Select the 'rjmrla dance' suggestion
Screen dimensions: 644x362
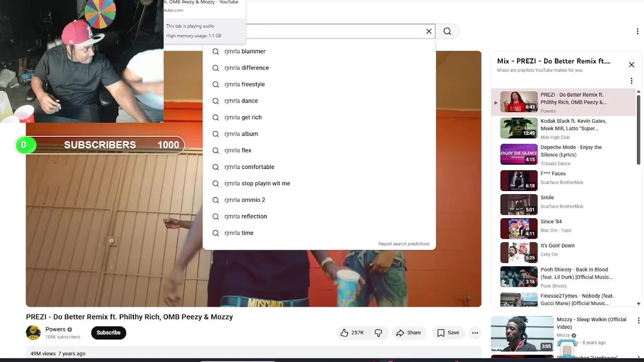click(319, 101)
